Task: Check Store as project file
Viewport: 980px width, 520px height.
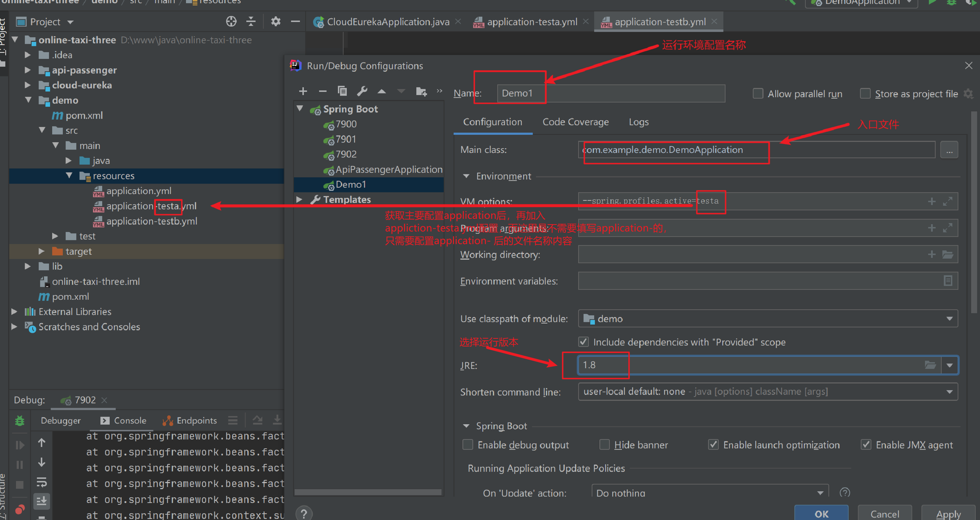Action: pyautogui.click(x=865, y=94)
